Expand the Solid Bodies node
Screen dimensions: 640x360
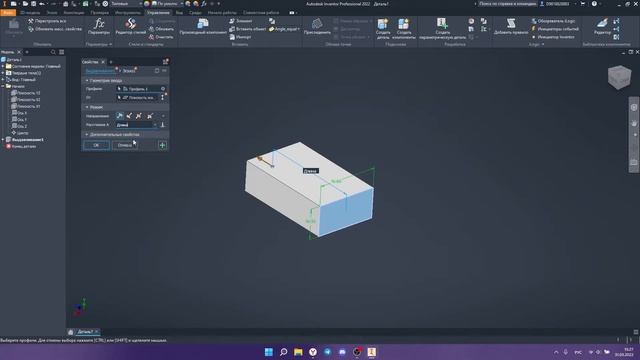[3, 73]
